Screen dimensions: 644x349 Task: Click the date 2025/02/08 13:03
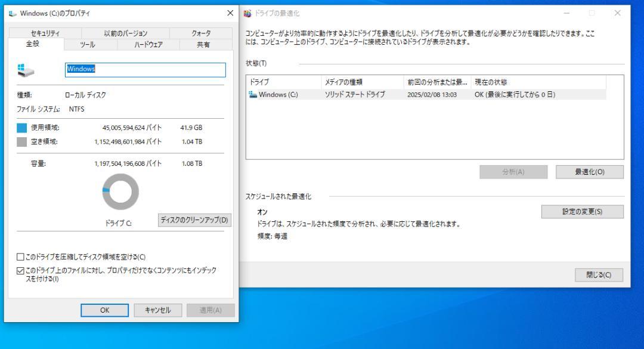(x=432, y=94)
